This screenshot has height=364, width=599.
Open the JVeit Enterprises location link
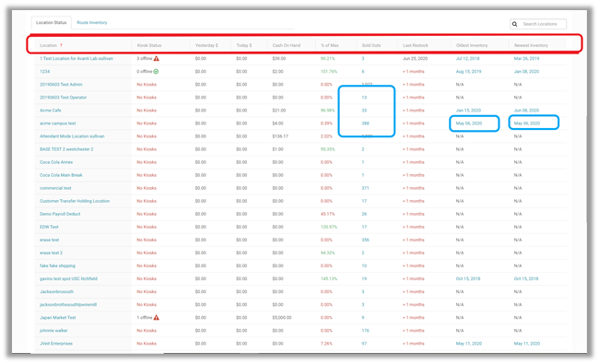(56, 344)
